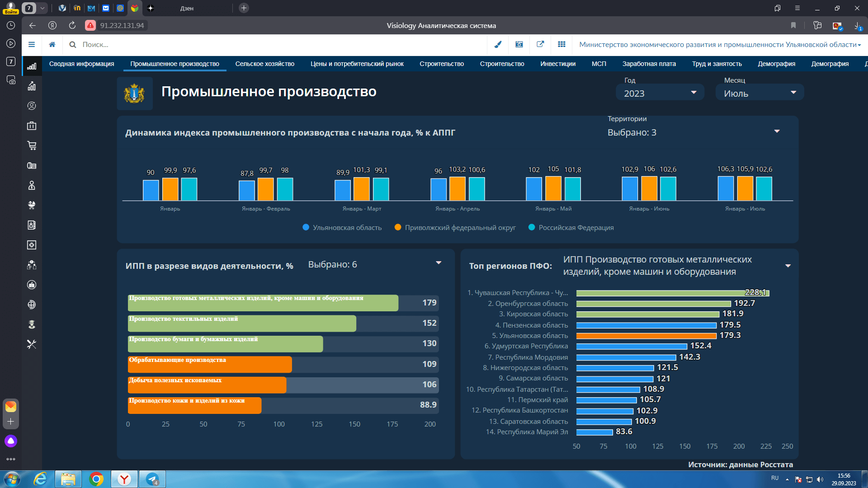The width and height of the screenshot is (868, 488).
Task: Open the Инвестиции tab
Action: point(558,64)
